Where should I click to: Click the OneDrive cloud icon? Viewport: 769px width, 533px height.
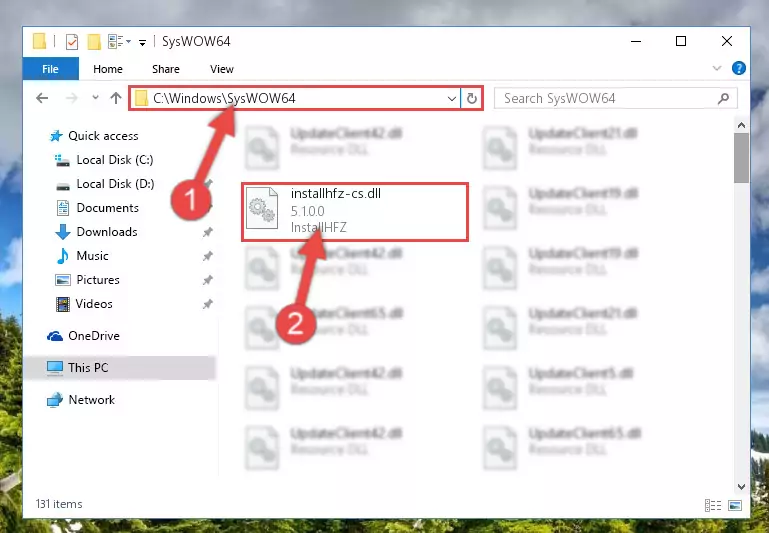pyautogui.click(x=55, y=336)
